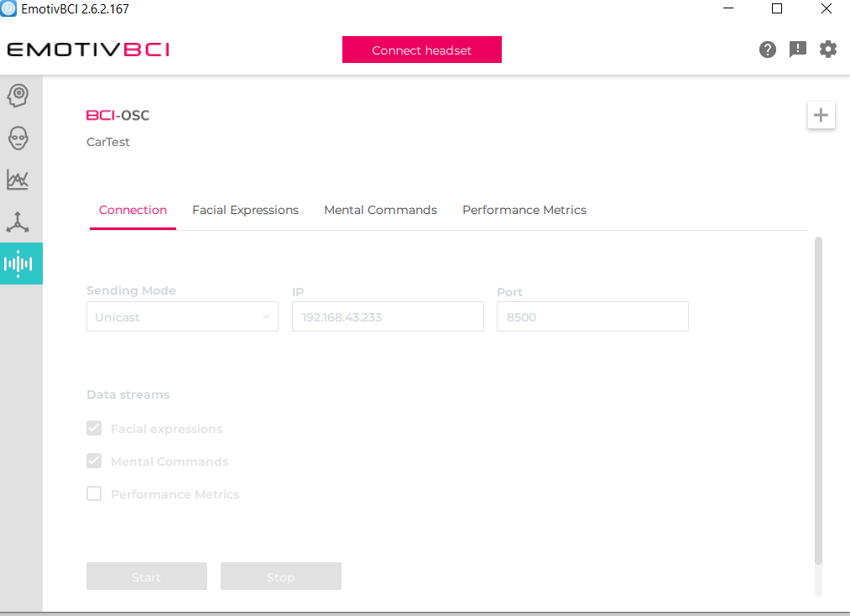Open the settings gear icon
The image size is (850, 616).
(x=828, y=49)
